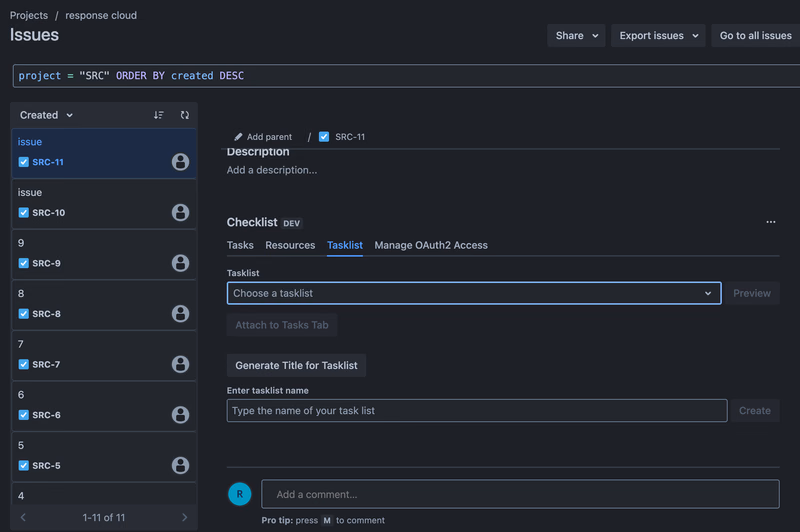Click the 1-11 of 11 pagination text

[104, 517]
